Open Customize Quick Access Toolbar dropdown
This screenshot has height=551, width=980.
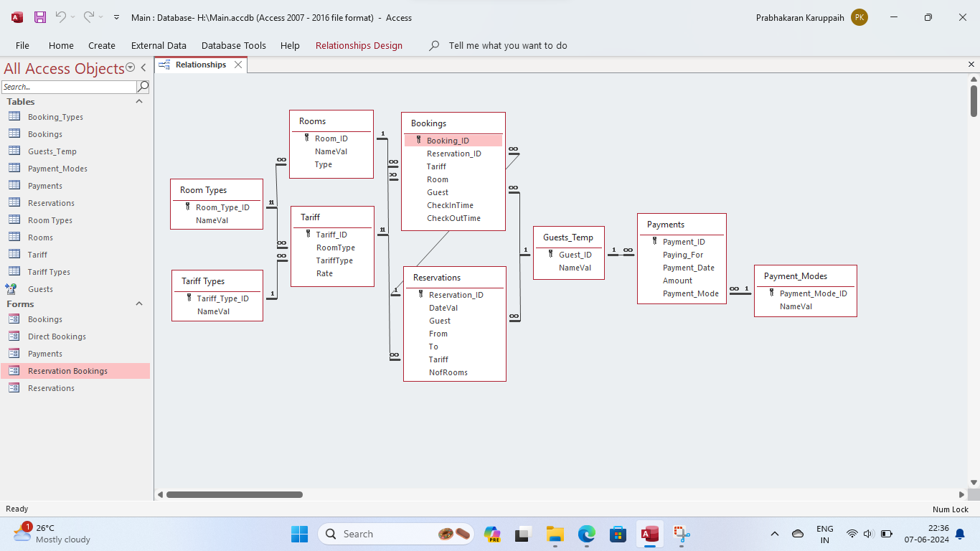pos(117,17)
